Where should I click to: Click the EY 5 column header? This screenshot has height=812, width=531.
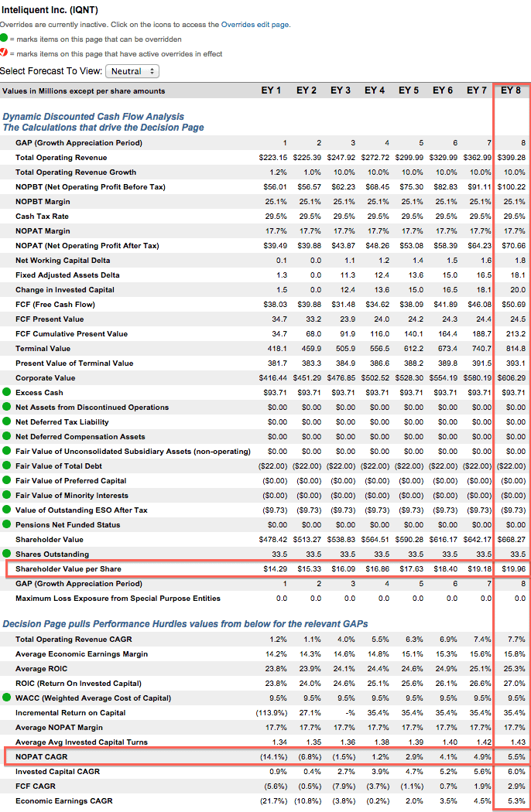click(409, 90)
